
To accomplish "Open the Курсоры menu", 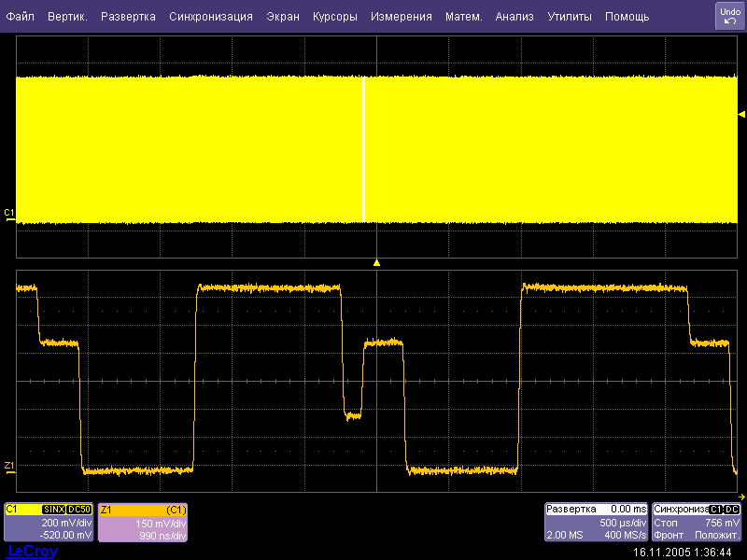I will coord(334,17).
